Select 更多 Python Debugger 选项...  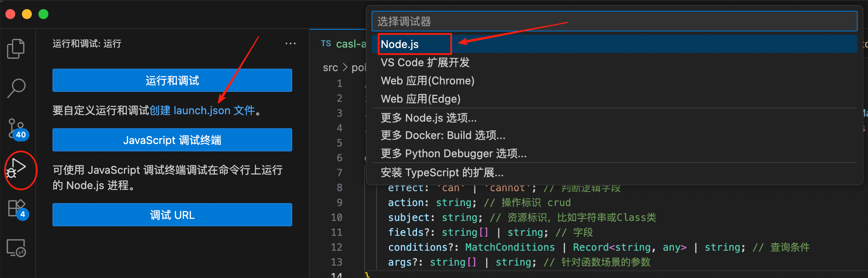614,153
